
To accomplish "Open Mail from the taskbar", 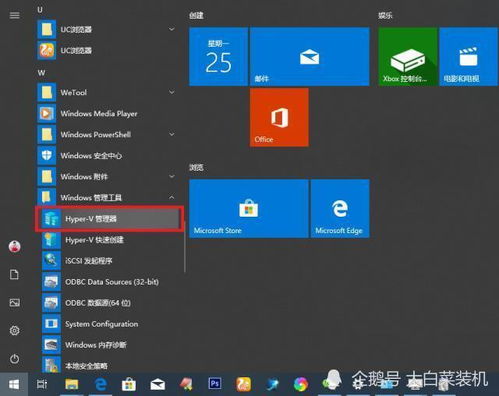I will (x=158, y=384).
